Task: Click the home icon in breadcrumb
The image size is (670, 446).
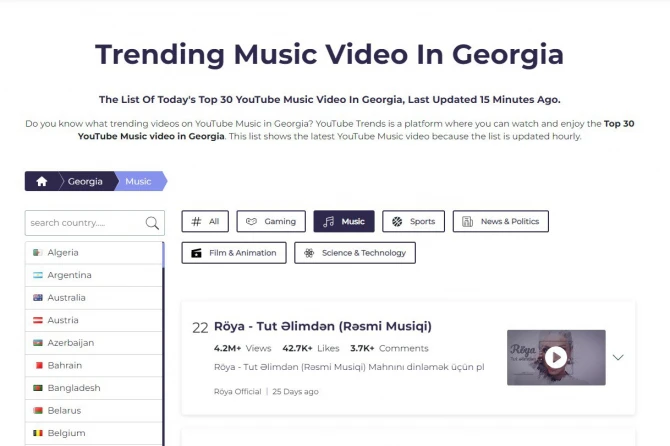Action: [41, 181]
